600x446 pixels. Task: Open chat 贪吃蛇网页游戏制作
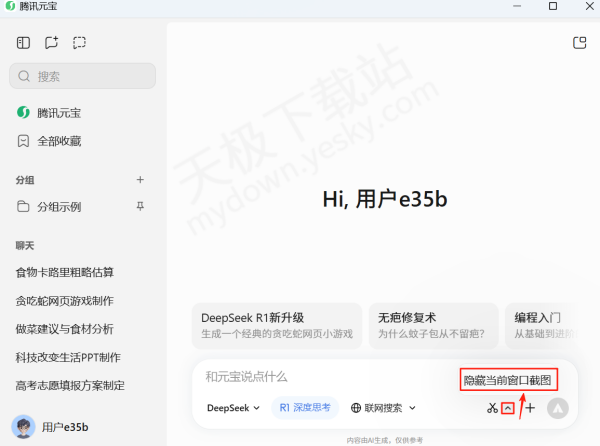[x=64, y=301]
